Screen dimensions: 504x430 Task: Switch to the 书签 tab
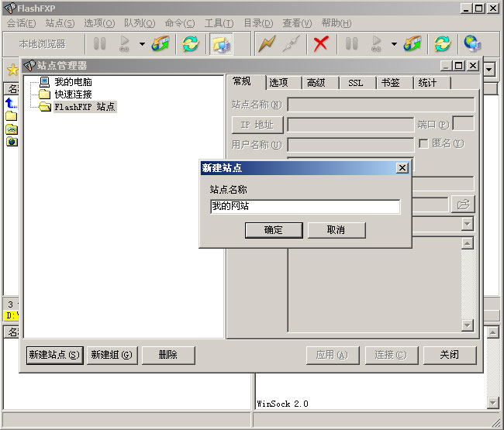pos(390,83)
